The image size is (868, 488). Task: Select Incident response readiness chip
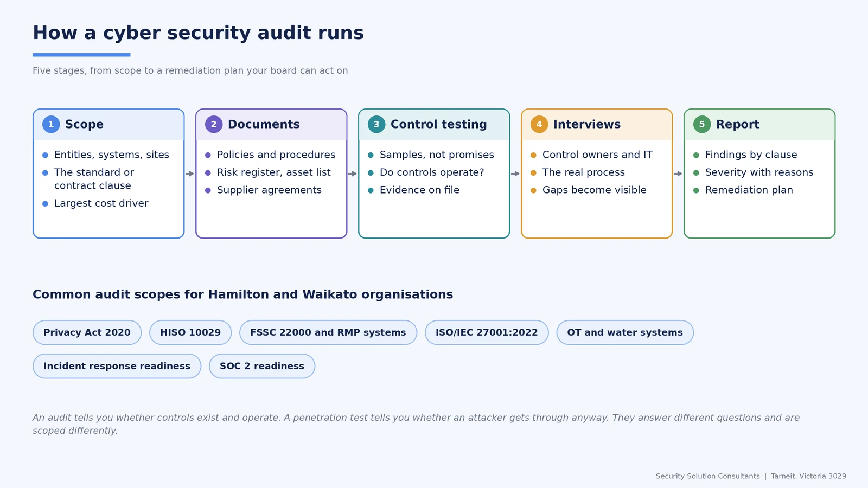pyautogui.click(x=117, y=366)
